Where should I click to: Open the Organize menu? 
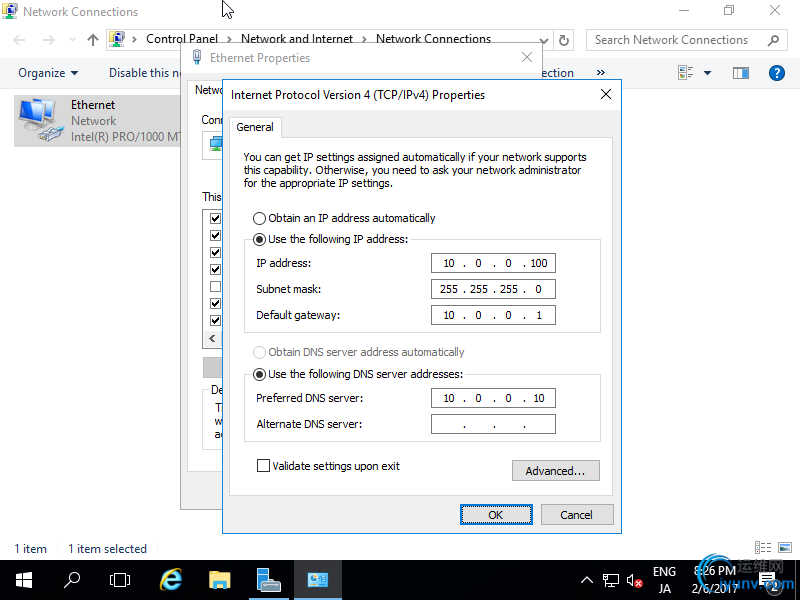[x=48, y=73]
